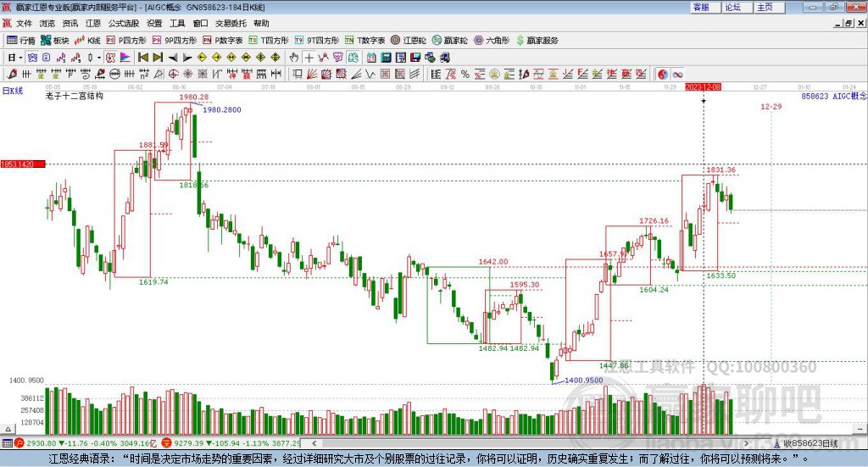Image resolution: width=868 pixels, height=467 pixels.
Task: Open the 公式选股 menu
Action: pos(124,23)
